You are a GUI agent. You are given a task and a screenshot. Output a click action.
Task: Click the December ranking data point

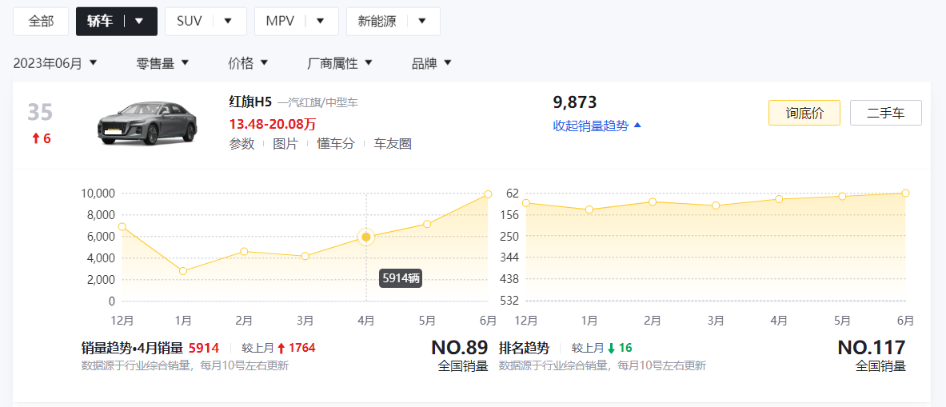coord(526,203)
